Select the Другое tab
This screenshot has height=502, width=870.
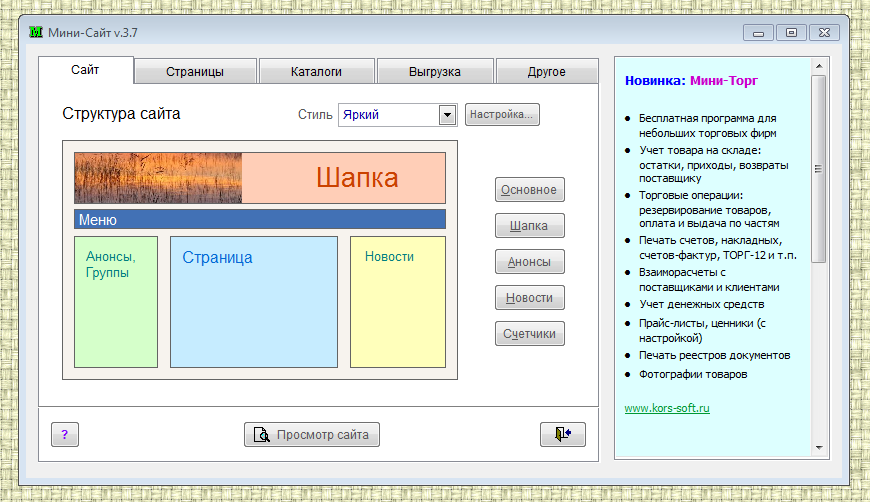(547, 72)
